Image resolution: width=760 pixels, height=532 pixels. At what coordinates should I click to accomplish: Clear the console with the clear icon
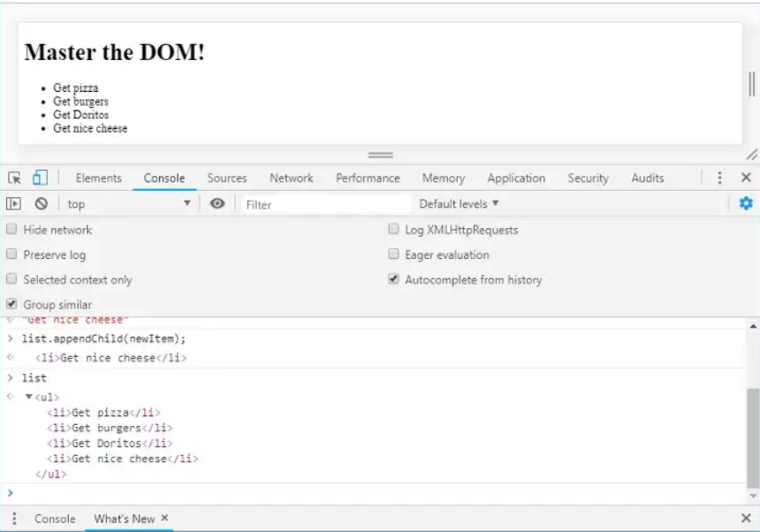[41, 204]
